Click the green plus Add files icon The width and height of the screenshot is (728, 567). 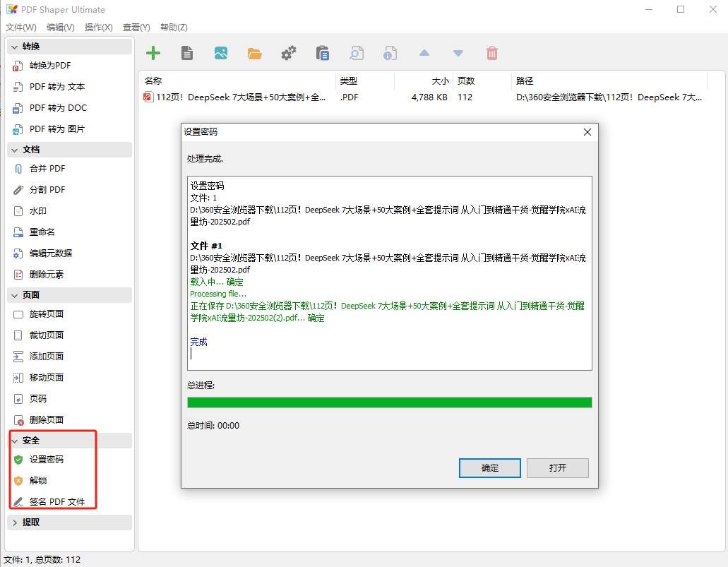coord(153,54)
